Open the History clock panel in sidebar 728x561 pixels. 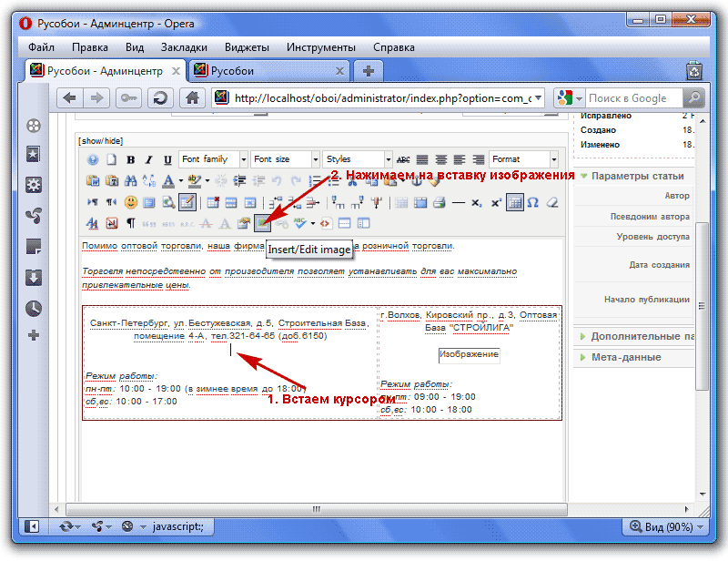click(34, 307)
